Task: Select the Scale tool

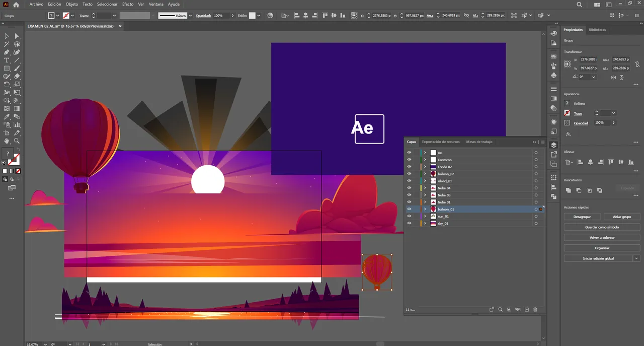Action: pos(17,85)
